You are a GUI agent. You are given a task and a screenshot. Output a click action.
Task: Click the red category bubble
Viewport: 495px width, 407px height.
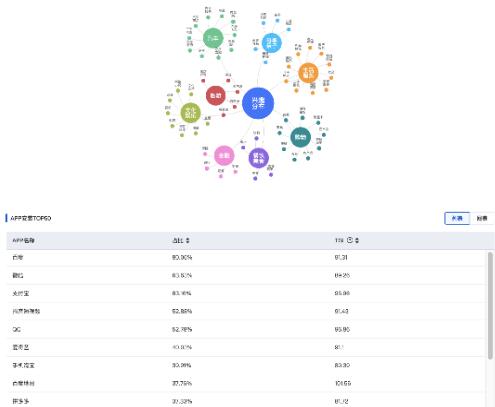216,95
